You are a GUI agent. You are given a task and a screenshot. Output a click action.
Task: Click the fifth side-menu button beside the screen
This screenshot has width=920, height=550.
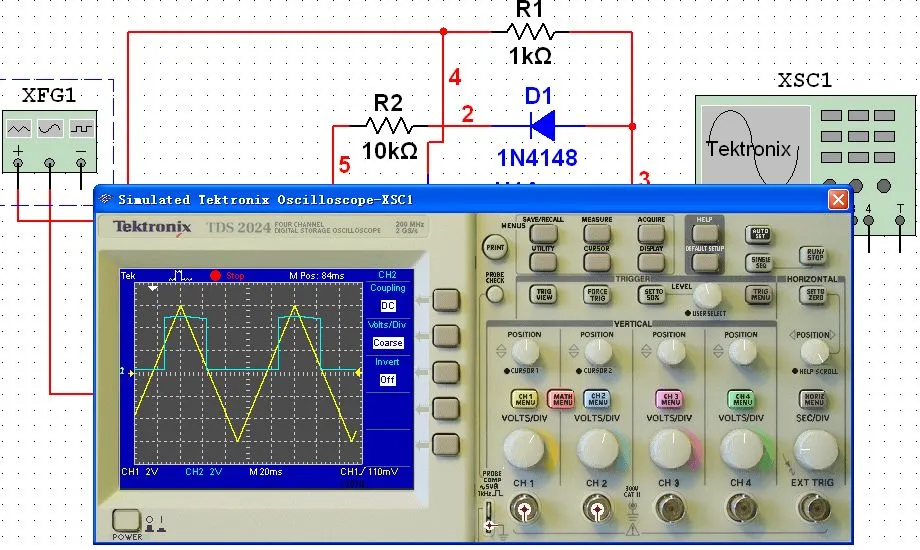(446, 444)
